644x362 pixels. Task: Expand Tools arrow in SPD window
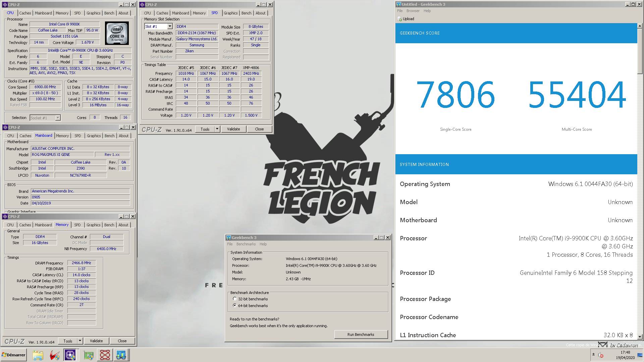[217, 129]
